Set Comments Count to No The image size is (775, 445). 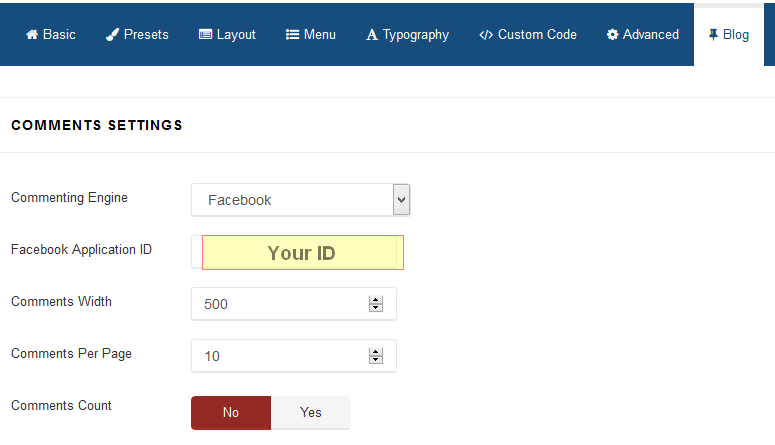pos(231,412)
